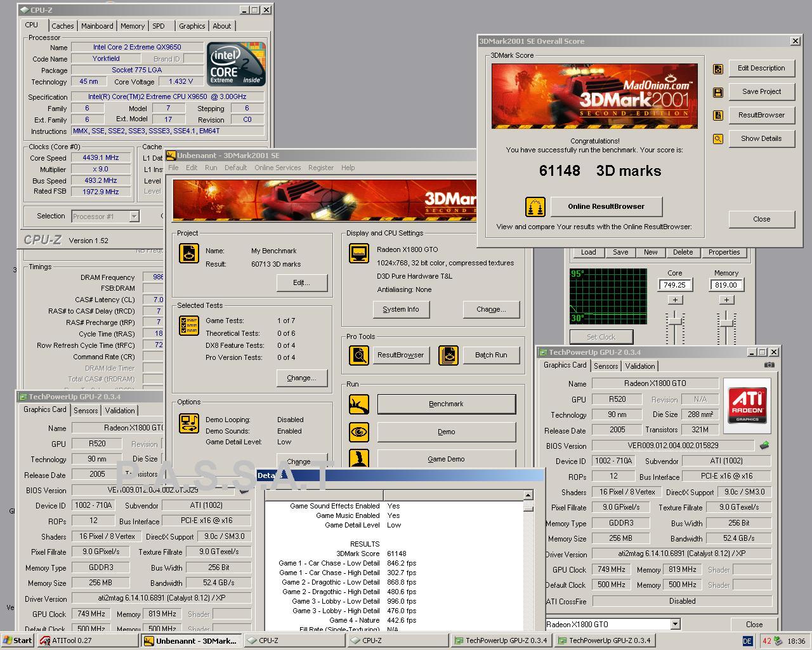Click the Benchmark button
Viewport: 812px width, 650px height.
[x=446, y=404]
